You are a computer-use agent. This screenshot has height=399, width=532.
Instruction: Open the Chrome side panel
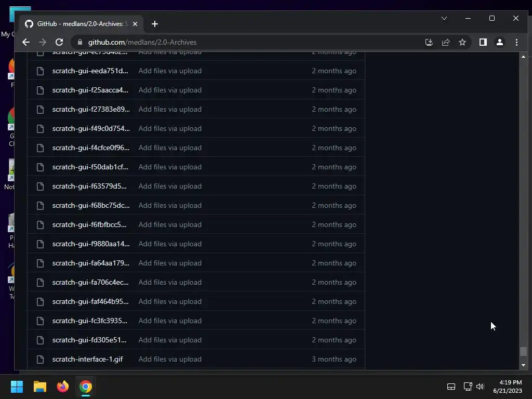point(483,42)
